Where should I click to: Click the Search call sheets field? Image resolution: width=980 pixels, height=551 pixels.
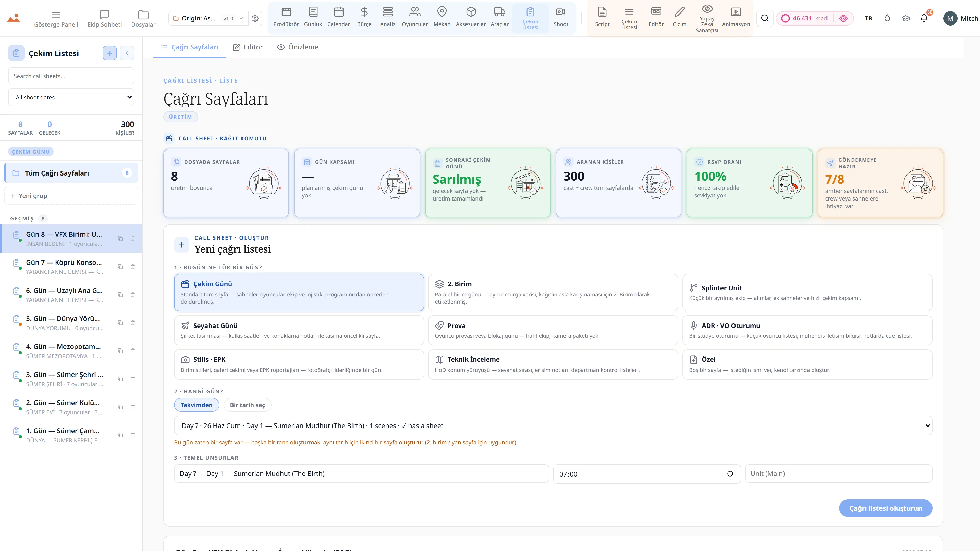[71, 76]
